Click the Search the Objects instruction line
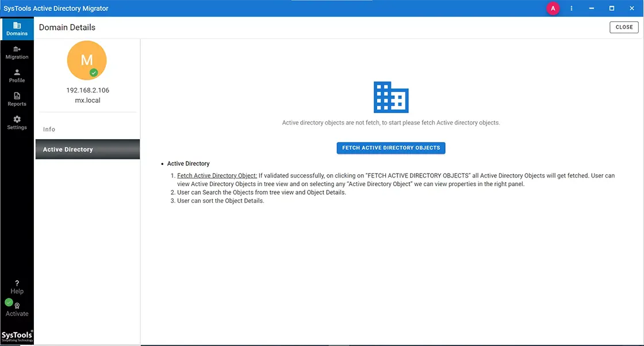 261,193
